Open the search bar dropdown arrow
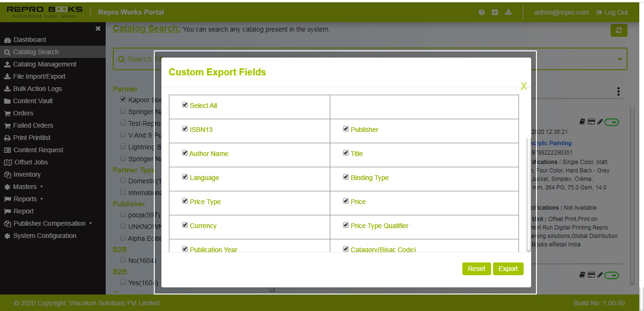This screenshot has width=644, height=311. [619, 59]
